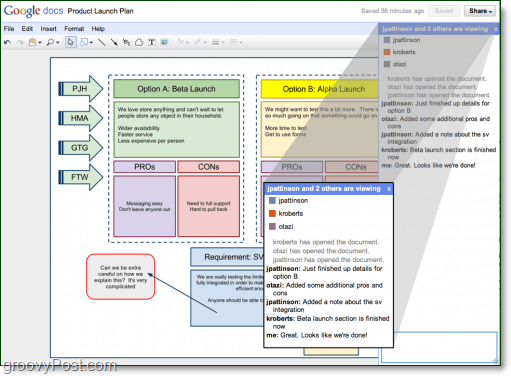Screen dimensions: 511x376
Task: Click the Undo arrow icon
Action: 7,42
